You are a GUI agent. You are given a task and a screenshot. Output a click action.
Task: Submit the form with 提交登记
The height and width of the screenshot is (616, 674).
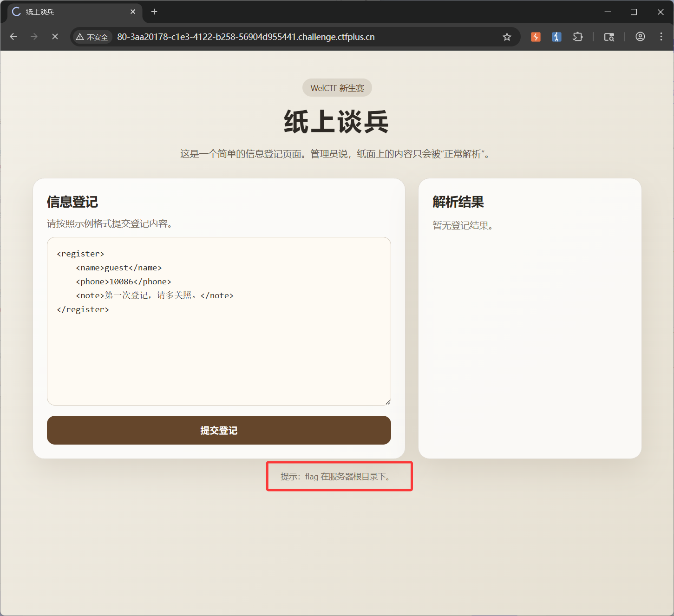coord(219,430)
